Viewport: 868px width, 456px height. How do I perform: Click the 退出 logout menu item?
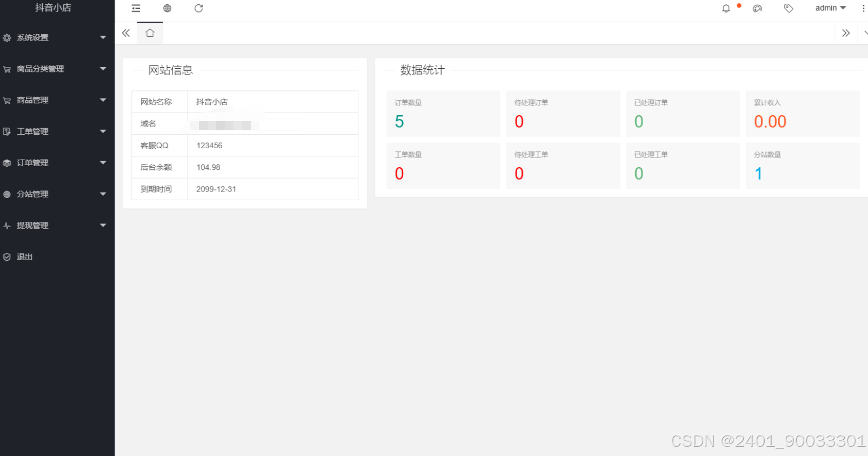[57, 257]
